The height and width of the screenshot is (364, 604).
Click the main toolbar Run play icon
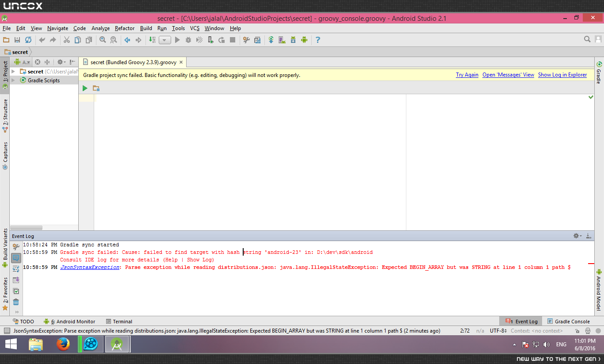pos(177,40)
